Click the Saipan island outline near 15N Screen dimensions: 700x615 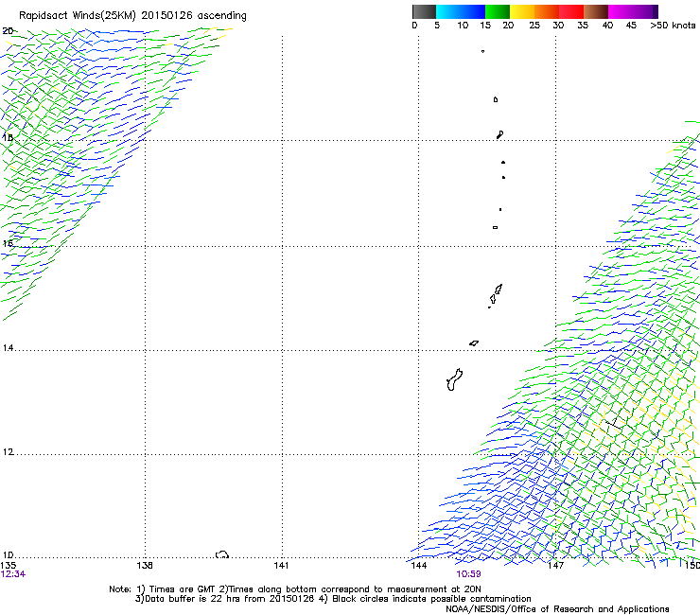pos(499,290)
